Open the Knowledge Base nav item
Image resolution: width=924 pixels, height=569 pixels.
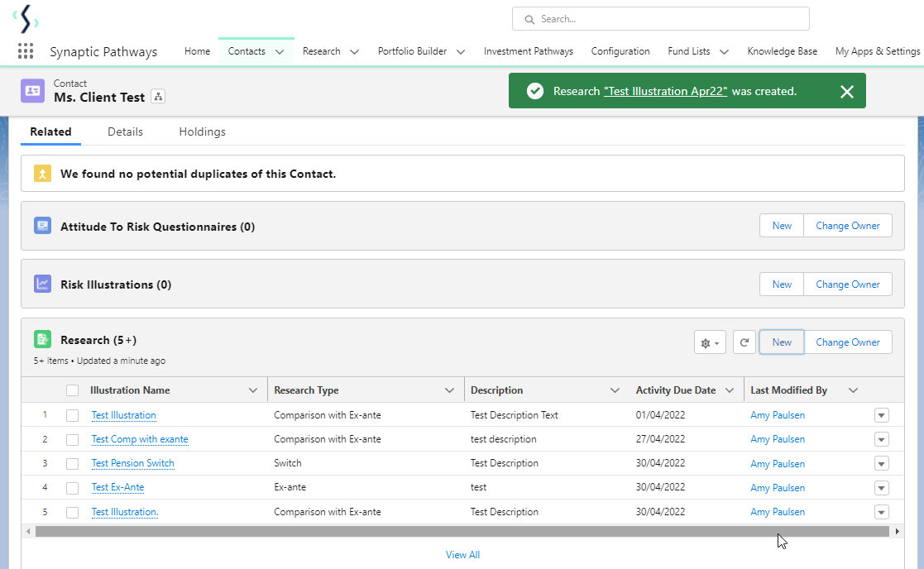point(782,51)
